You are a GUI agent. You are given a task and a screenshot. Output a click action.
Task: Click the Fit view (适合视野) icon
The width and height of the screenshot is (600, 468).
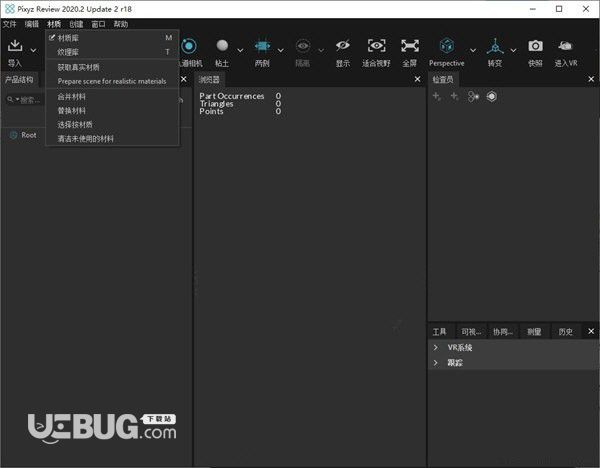[377, 46]
